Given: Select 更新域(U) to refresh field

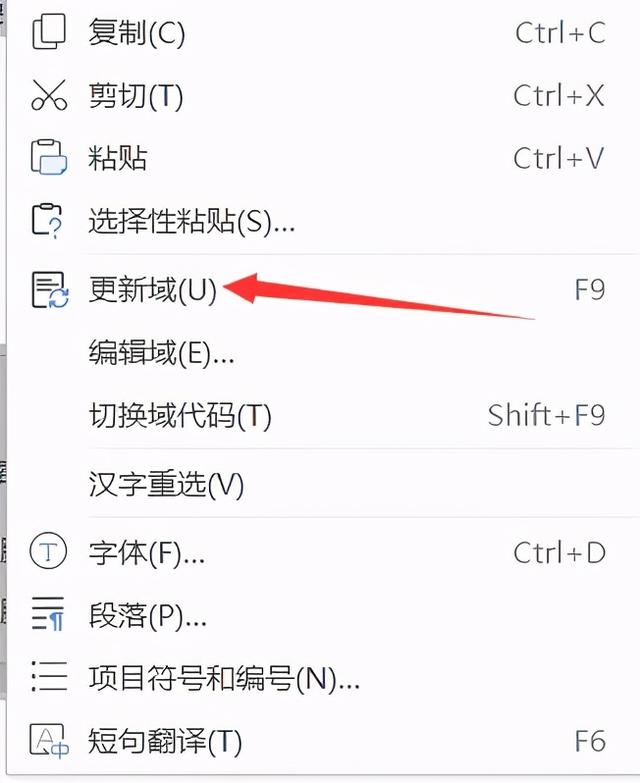Looking at the screenshot, I should (x=320, y=290).
